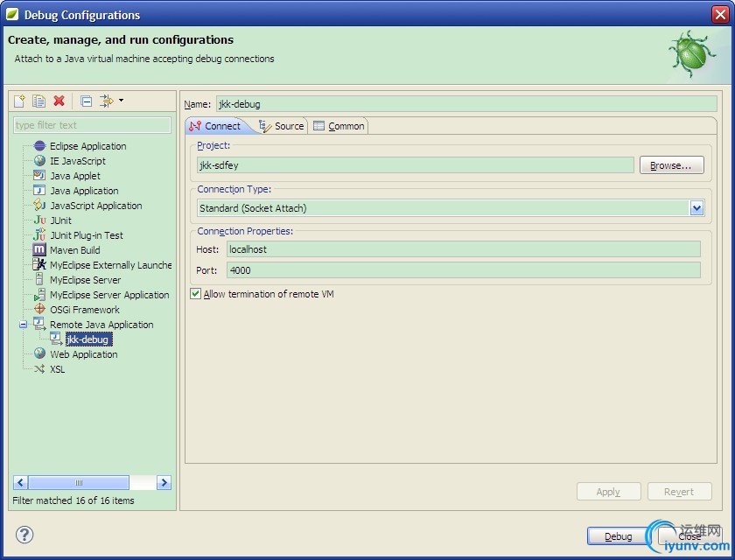
Task: Click the MyEclipse Externally Launched icon
Action: (x=39, y=265)
